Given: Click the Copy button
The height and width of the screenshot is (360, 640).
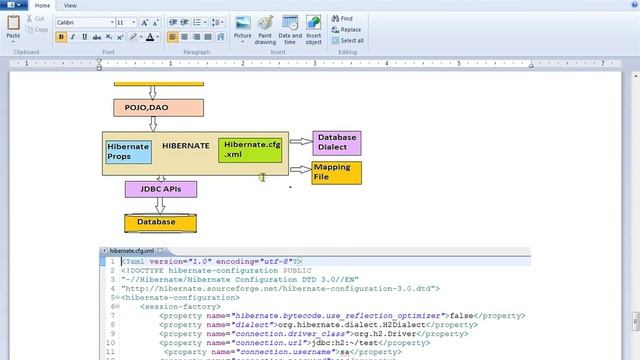Looking at the screenshot, I should [37, 29].
